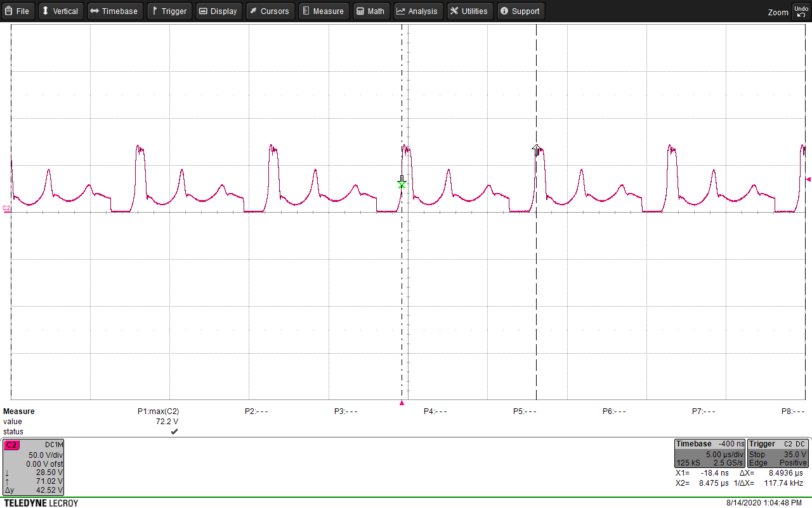Viewport: 812px width, 508px height.
Task: Click the 35.0 V trigger level value
Action: [796, 455]
